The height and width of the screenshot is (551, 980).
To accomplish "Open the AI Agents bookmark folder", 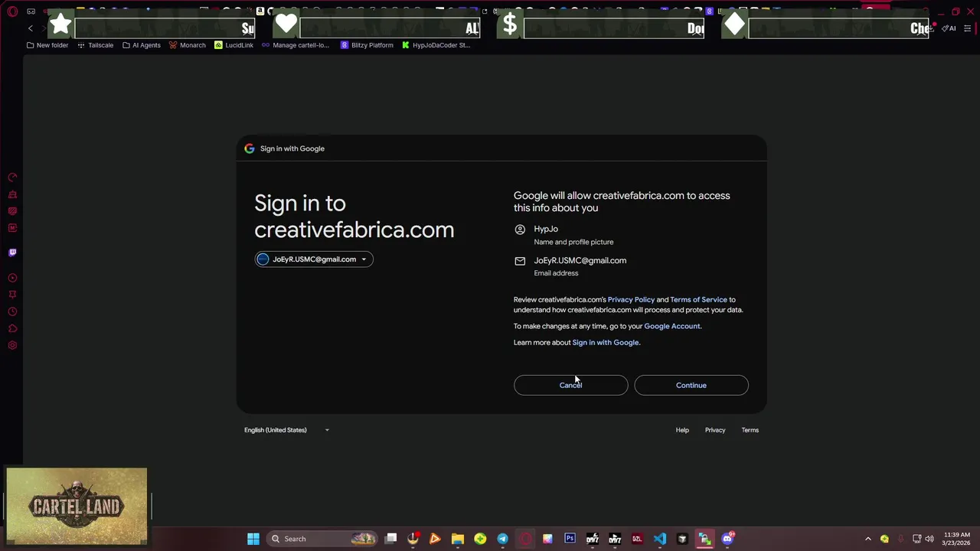I will pos(142,45).
